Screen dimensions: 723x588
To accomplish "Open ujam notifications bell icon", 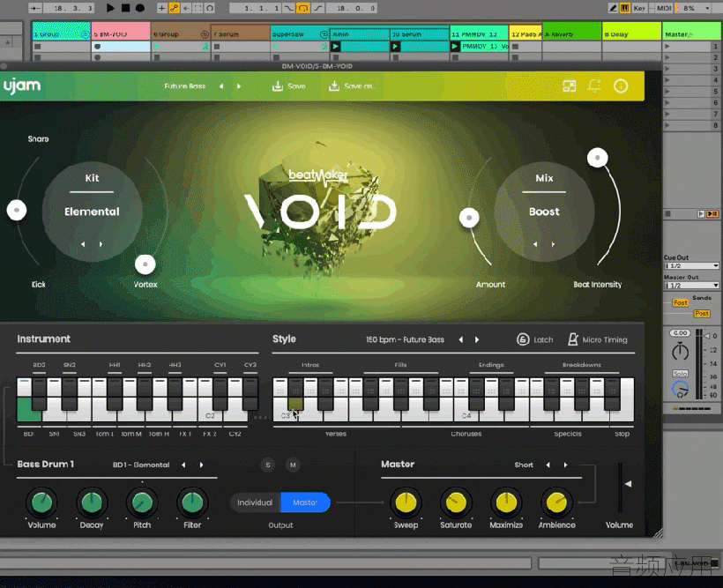I will pyautogui.click(x=594, y=86).
